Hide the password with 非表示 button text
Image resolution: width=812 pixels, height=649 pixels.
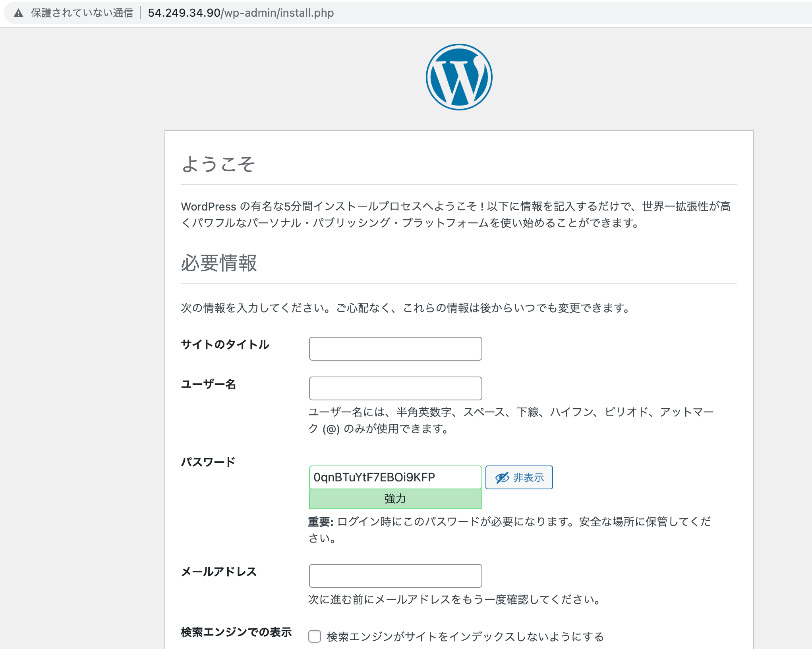[x=528, y=477]
